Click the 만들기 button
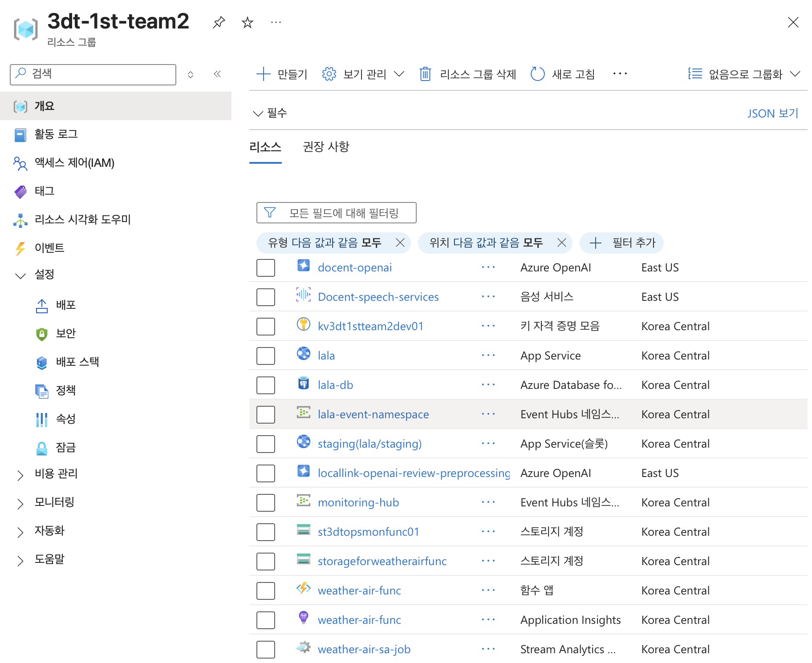This screenshot has width=812, height=663. 282,74
